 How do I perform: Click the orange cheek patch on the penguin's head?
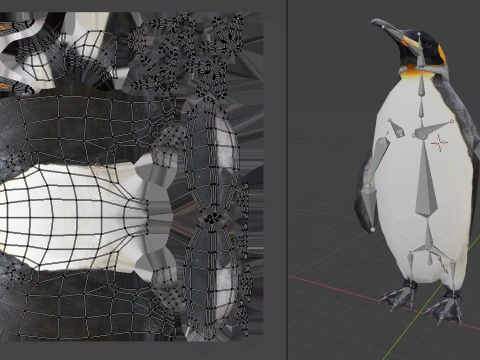pyautogui.click(x=442, y=54)
